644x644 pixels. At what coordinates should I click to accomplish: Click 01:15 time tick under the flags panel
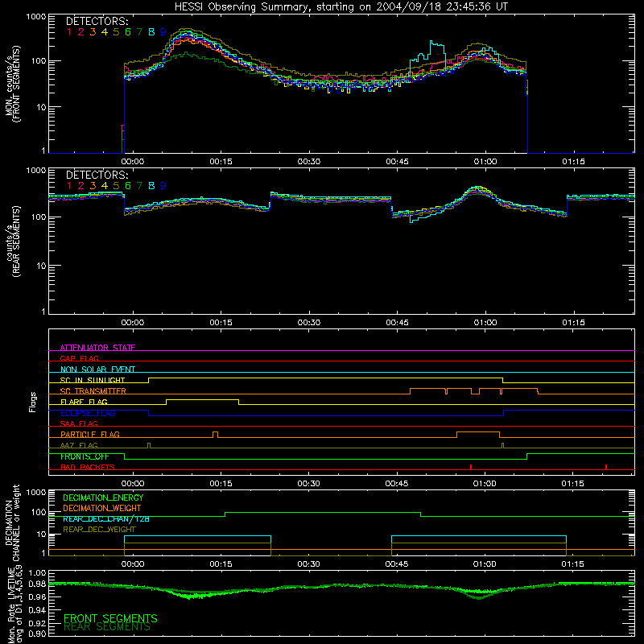click(x=572, y=484)
